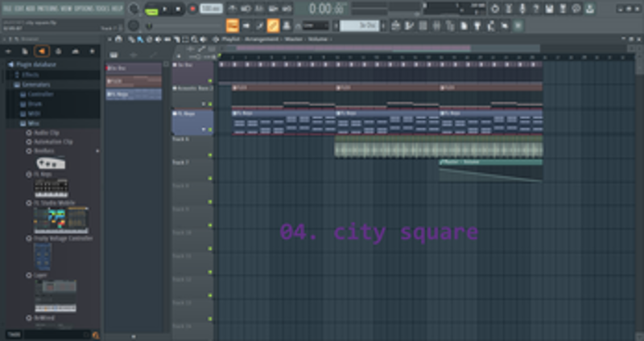Open the TOOLS menu
The width and height of the screenshot is (644, 341).
click(103, 8)
